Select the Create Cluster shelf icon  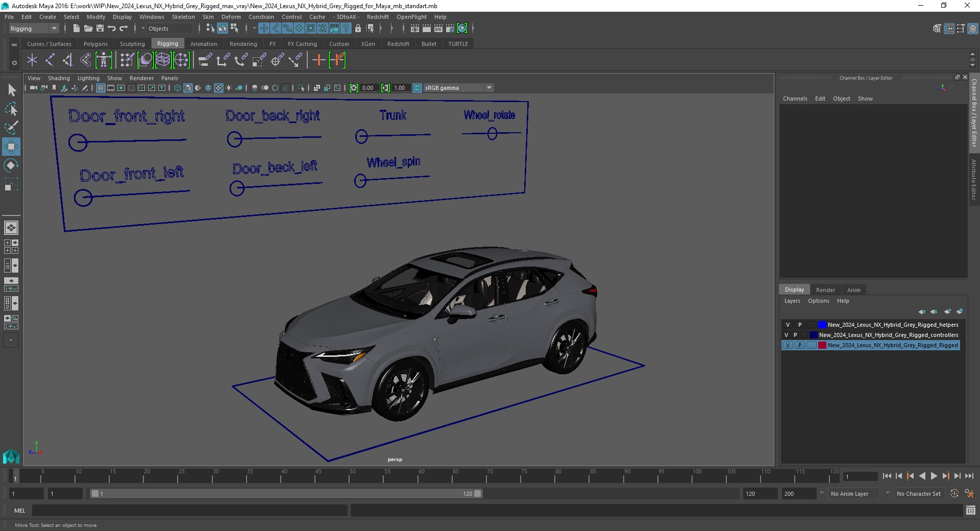point(182,60)
